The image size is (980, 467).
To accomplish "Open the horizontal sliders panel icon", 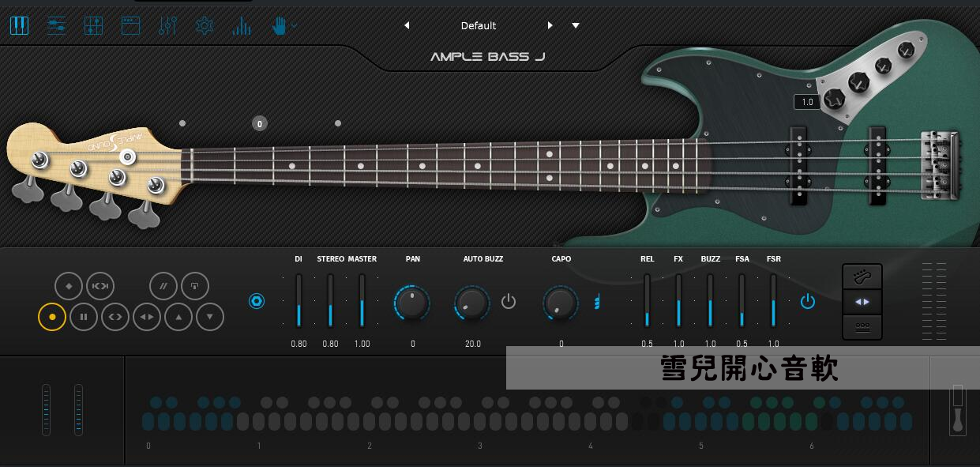I will tap(56, 26).
